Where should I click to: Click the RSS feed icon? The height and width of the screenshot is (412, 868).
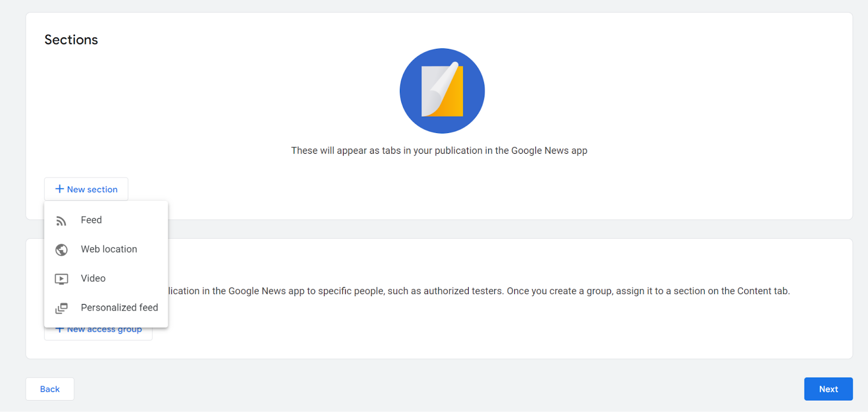61,221
